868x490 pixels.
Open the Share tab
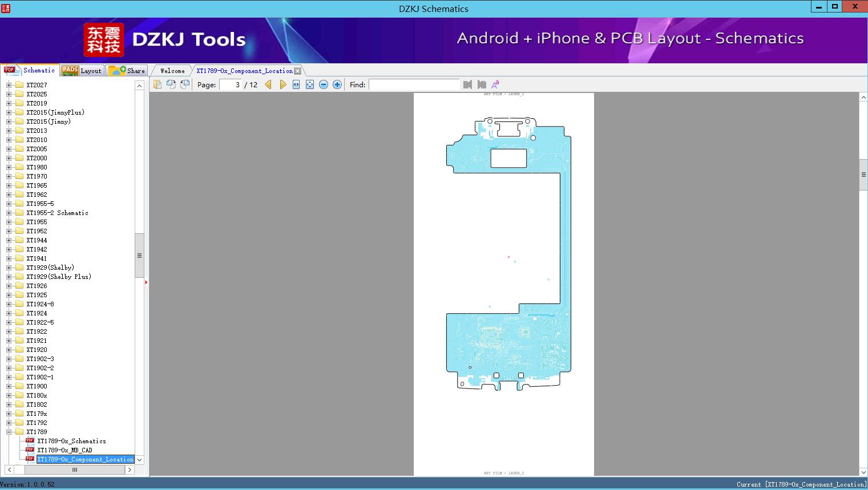pos(127,71)
